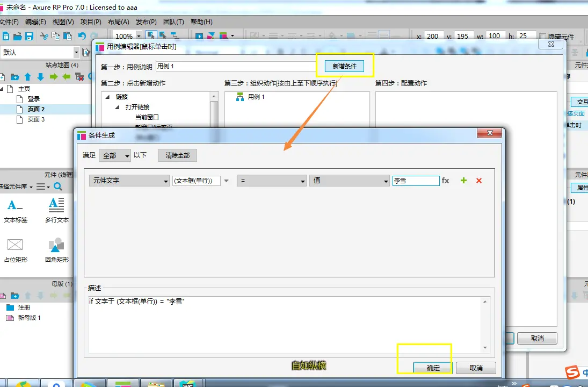The image size is (588, 387).
Task: Click the Save disk icon
Action: click(x=29, y=36)
